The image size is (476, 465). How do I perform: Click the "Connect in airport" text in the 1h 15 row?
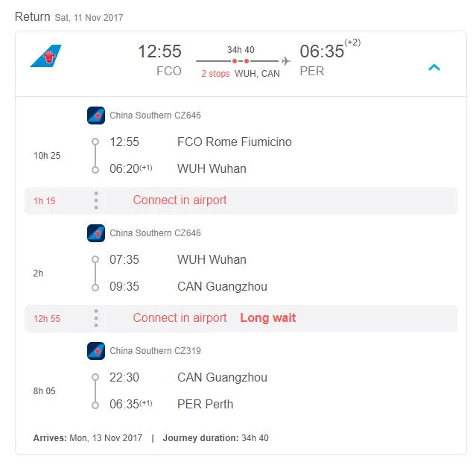tap(180, 200)
